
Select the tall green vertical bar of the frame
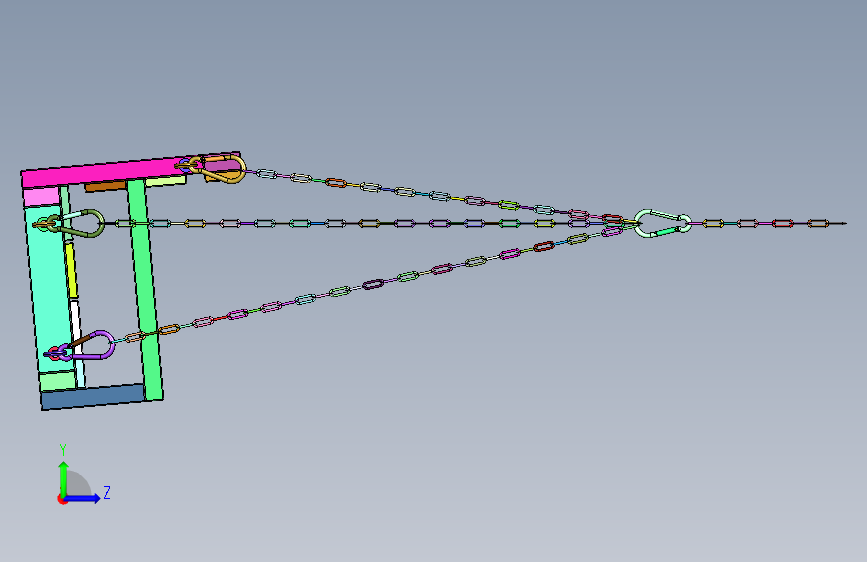point(146,289)
